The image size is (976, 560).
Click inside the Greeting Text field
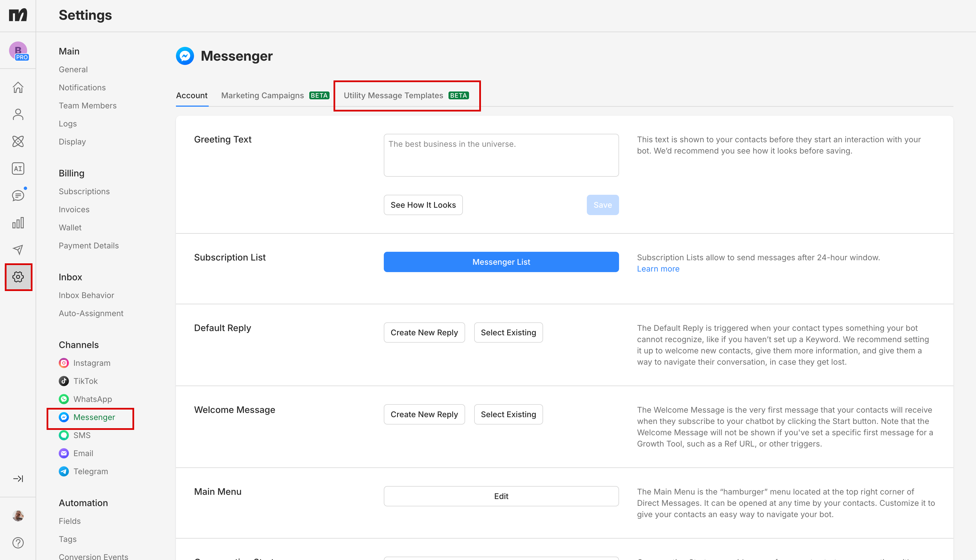pos(501,155)
